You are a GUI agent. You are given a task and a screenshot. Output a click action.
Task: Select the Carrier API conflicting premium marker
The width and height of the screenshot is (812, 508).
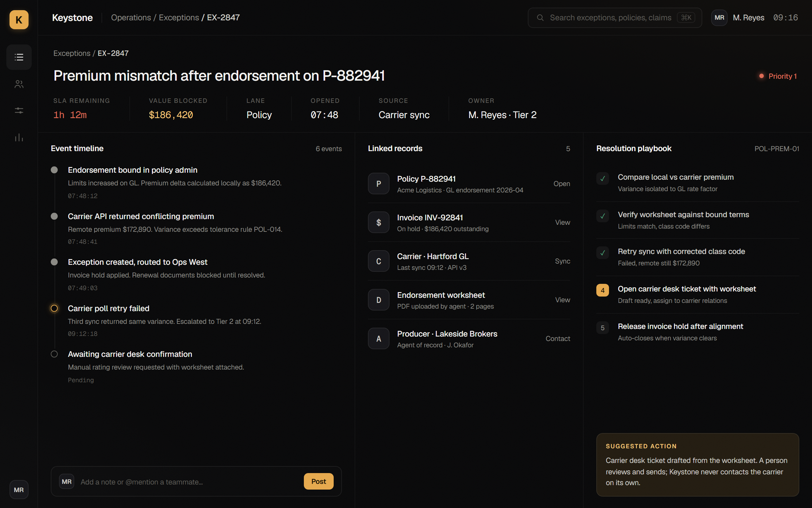[x=54, y=216]
